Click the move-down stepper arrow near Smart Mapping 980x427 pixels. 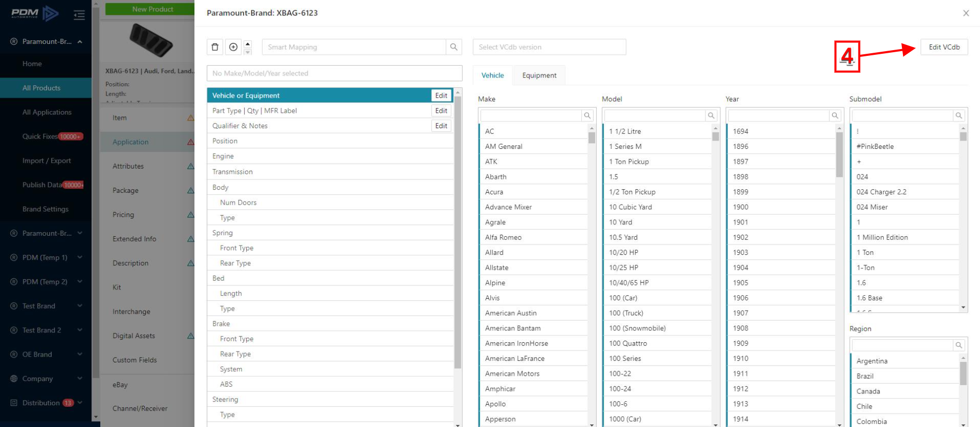click(248, 51)
